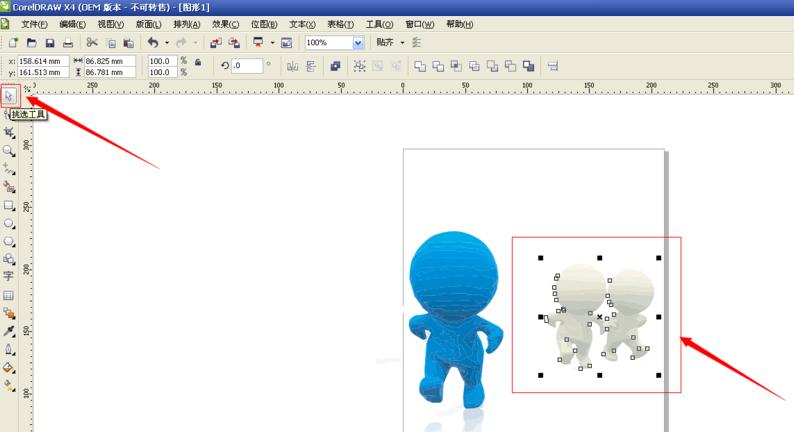Trim the selected objects
The image size is (794, 432).
tap(438, 66)
